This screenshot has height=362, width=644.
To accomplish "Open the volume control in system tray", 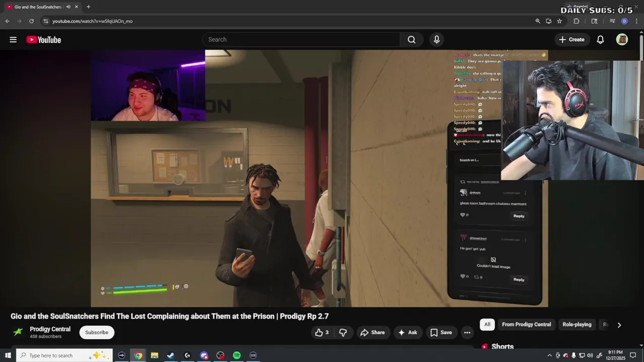I will coord(590,355).
